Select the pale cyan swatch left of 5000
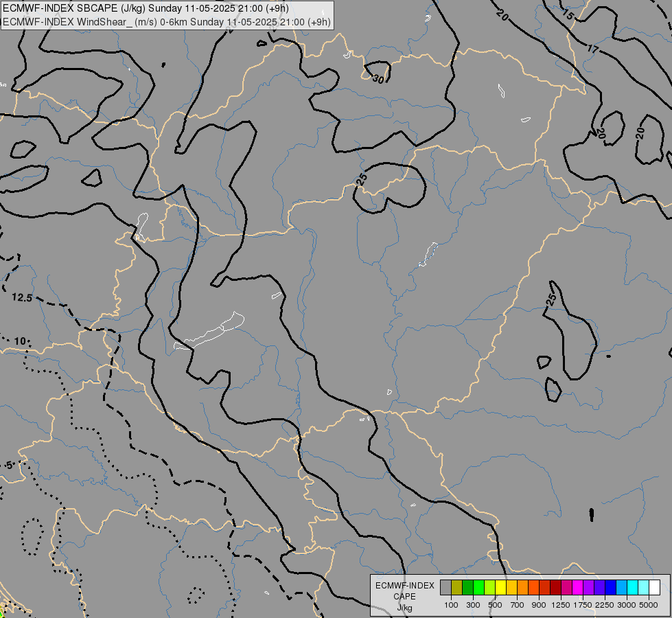Screen dimensions: 672x618 point(644,587)
